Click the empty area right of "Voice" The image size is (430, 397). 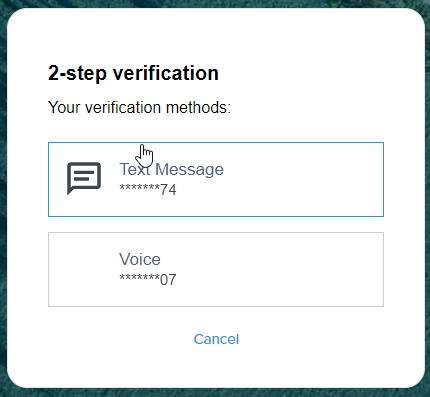(x=280, y=269)
